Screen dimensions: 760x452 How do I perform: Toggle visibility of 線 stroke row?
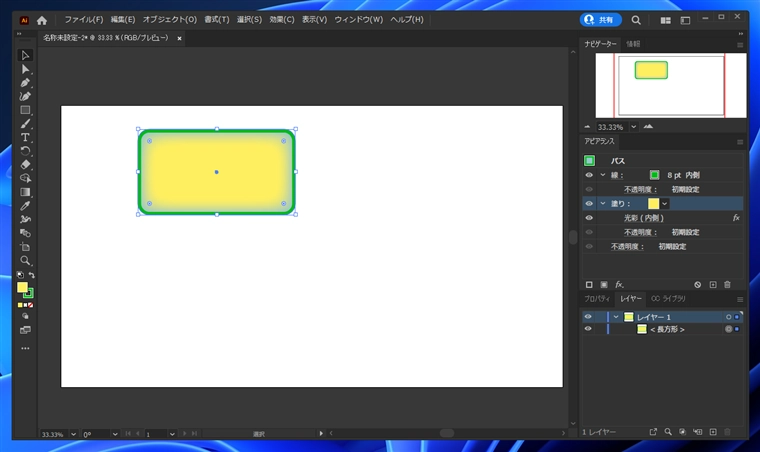point(589,175)
